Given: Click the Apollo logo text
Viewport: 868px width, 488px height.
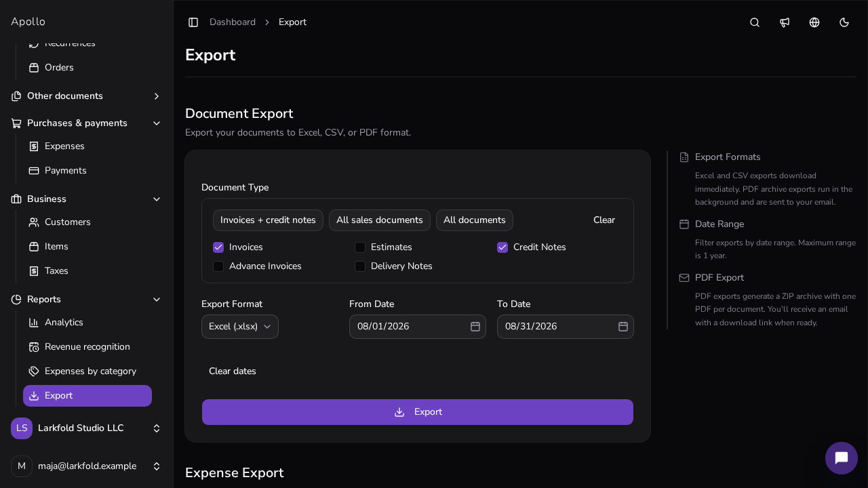Looking at the screenshot, I should [x=28, y=22].
